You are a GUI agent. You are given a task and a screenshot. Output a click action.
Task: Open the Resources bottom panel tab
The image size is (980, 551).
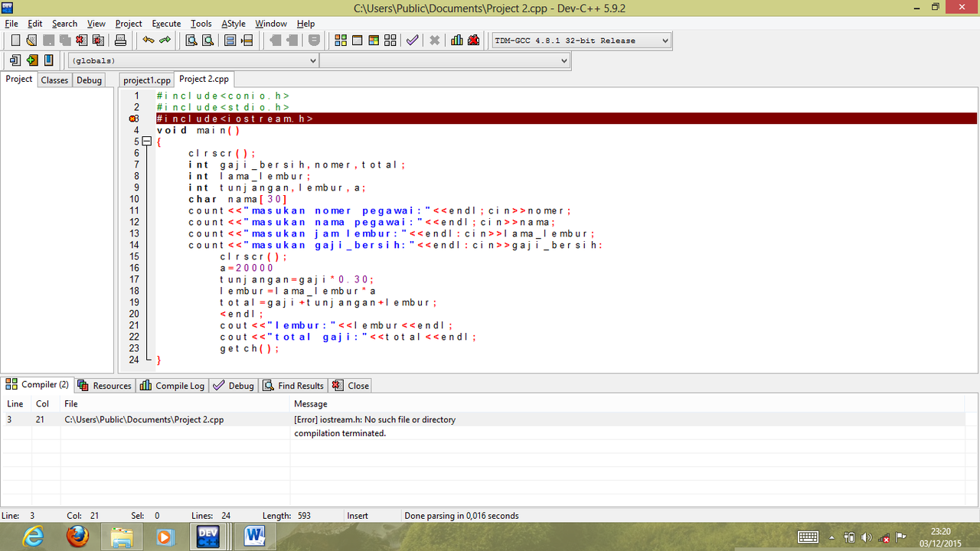[x=105, y=386]
